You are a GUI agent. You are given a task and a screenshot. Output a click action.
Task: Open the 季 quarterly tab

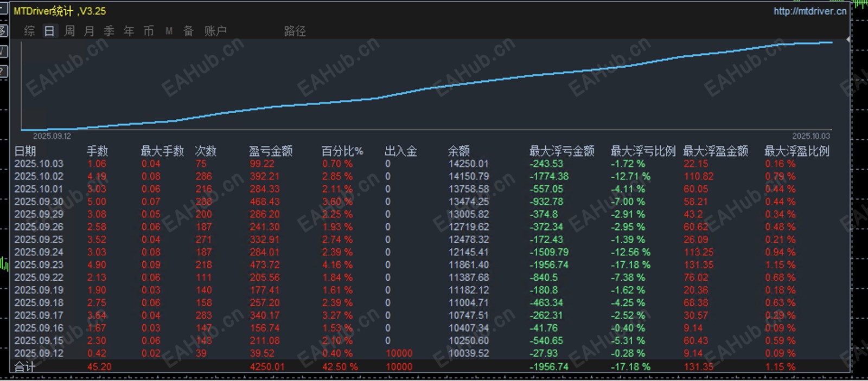109,31
